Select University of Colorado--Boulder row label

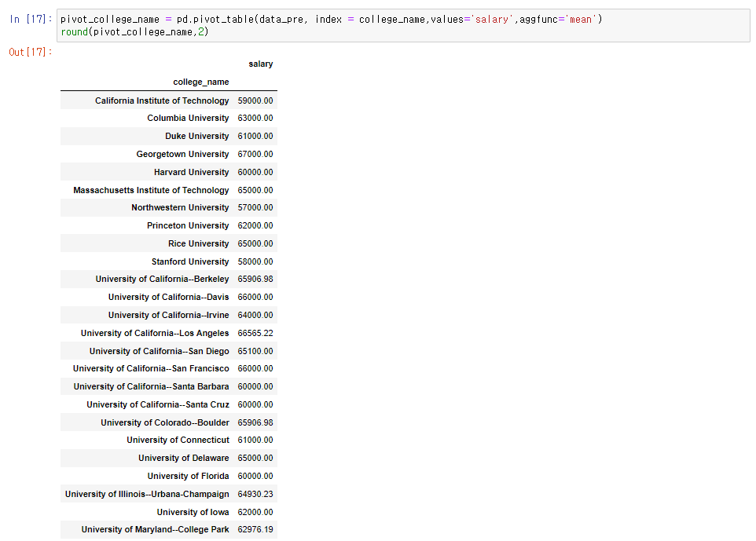point(165,422)
